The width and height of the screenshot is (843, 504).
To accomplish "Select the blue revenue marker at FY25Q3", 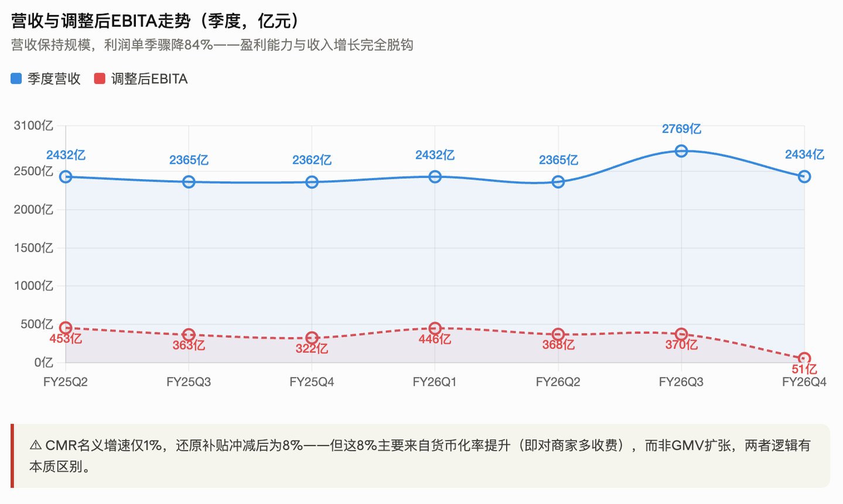I will 189,182.
